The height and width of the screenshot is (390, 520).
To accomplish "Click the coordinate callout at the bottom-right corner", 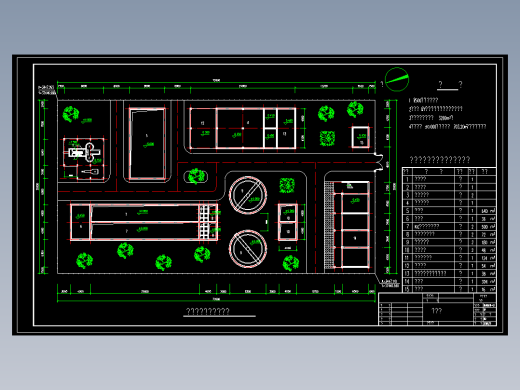I will 390,283.
